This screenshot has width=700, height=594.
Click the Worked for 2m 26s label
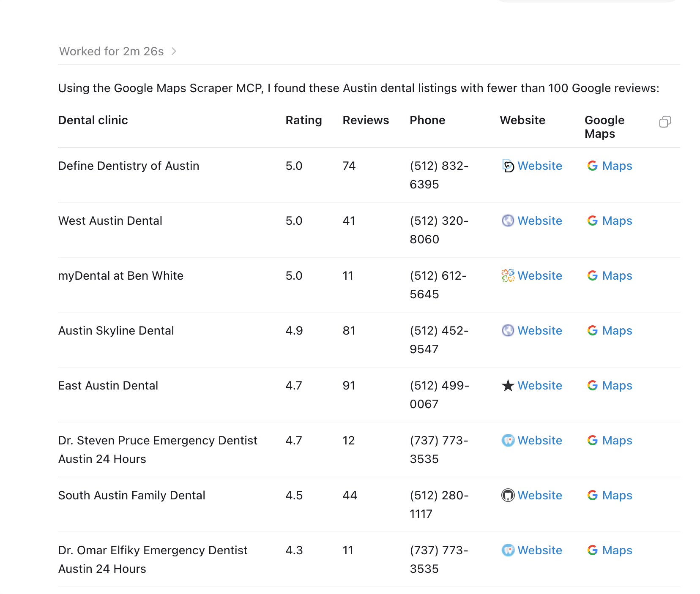112,52
